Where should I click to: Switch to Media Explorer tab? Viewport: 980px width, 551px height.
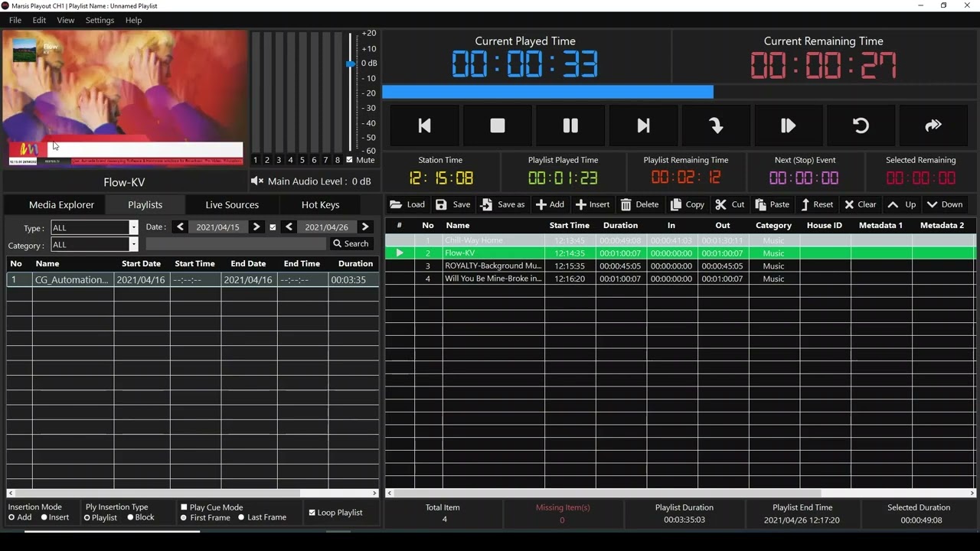(61, 204)
